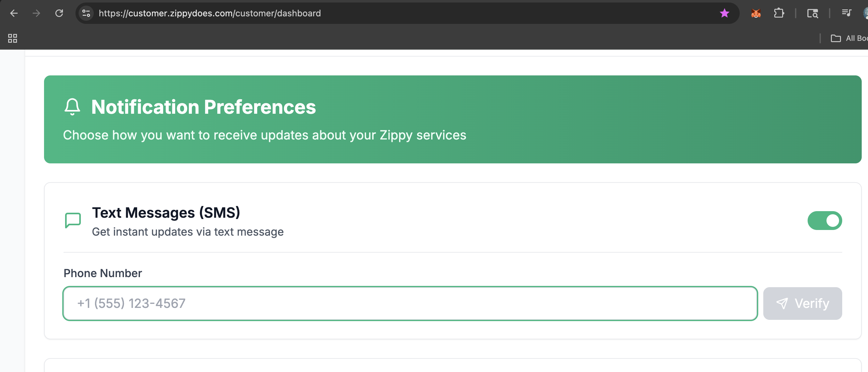Expand the bookmarks folder on bookmarks bar

pyautogui.click(x=836, y=38)
